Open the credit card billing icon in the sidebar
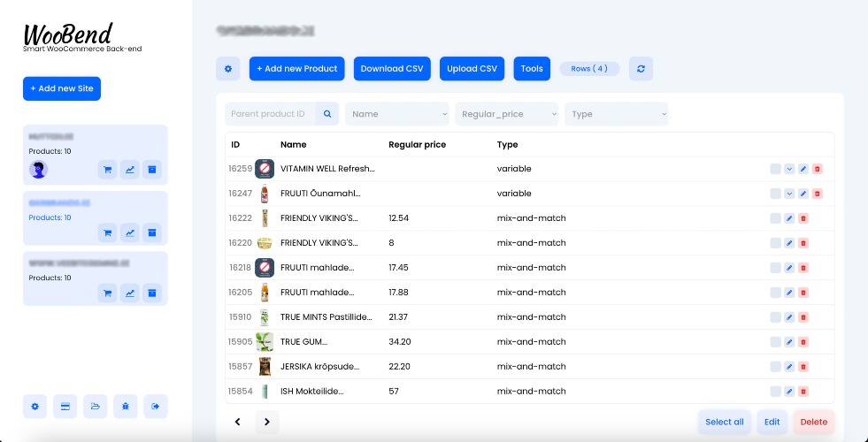 pos(65,407)
